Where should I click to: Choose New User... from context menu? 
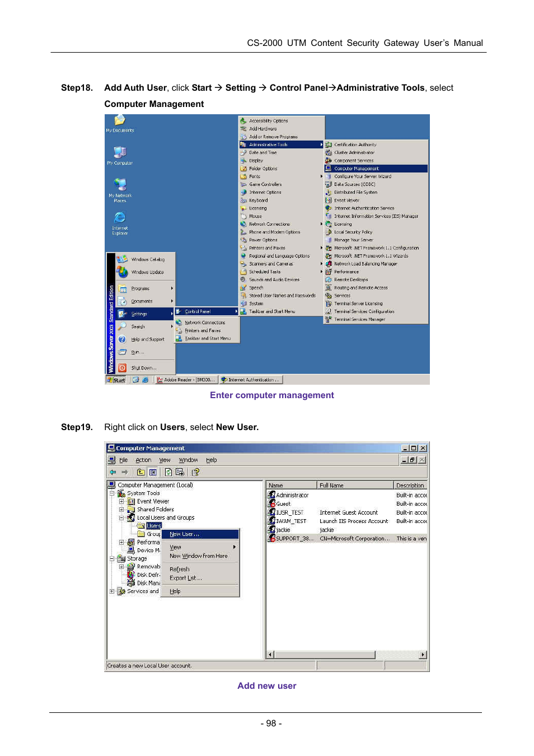(200, 534)
